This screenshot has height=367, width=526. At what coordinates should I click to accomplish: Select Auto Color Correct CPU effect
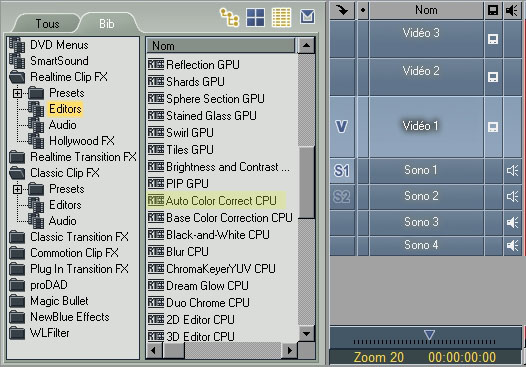tap(216, 201)
